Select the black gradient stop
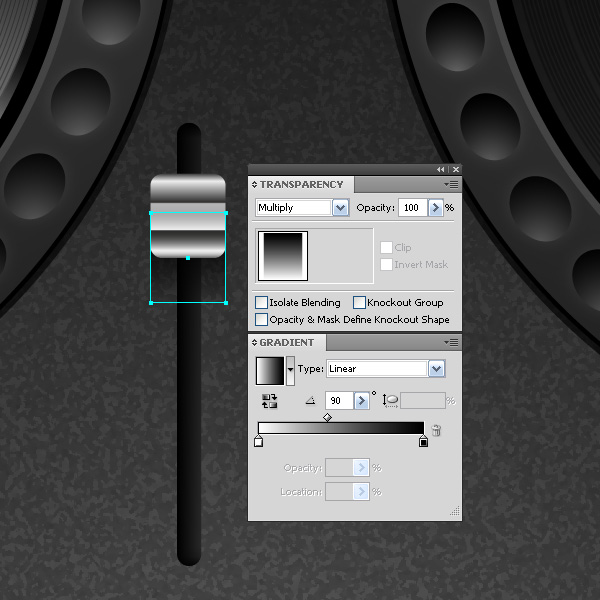Viewport: 600px width, 600px height. click(x=423, y=441)
